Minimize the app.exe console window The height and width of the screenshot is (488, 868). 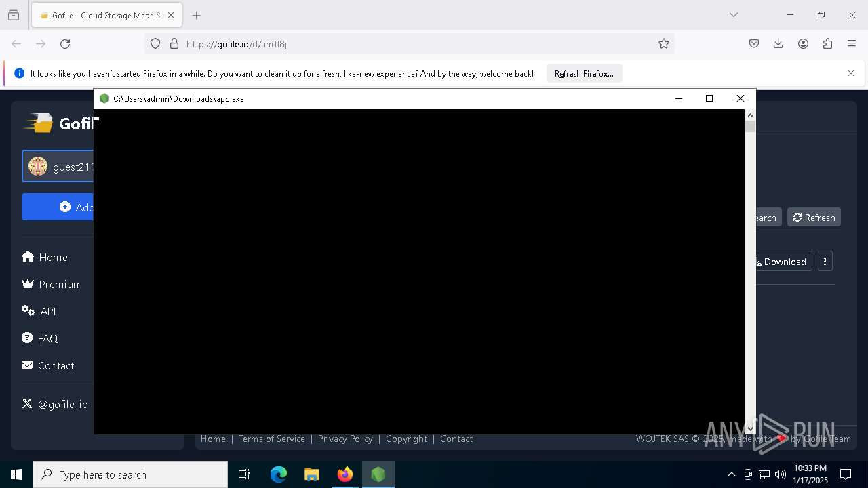pyautogui.click(x=678, y=98)
